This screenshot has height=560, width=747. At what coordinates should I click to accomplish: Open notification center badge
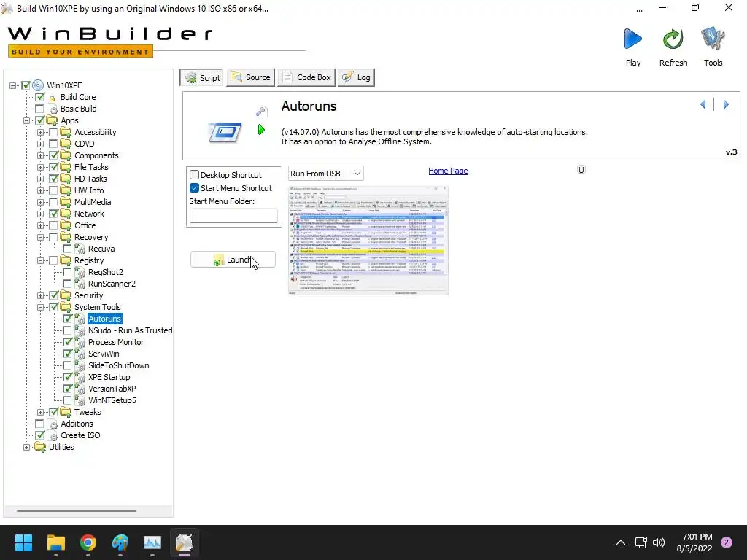click(x=727, y=542)
